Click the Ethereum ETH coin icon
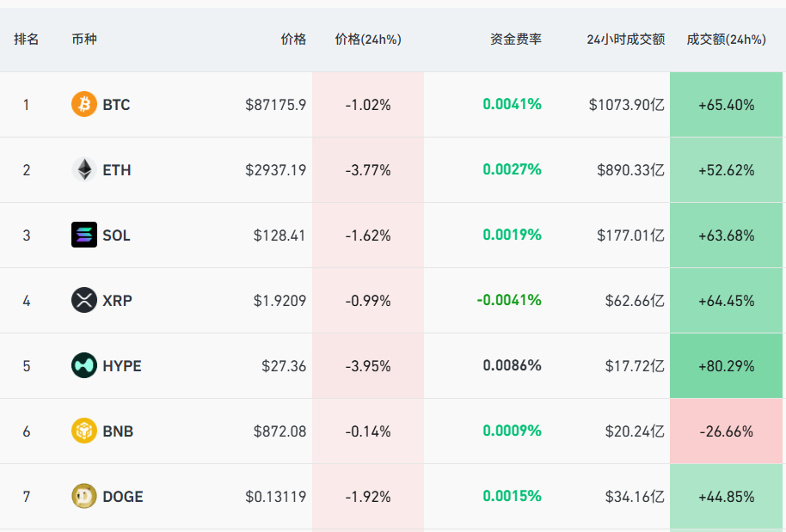This screenshot has width=786, height=532. (x=83, y=170)
